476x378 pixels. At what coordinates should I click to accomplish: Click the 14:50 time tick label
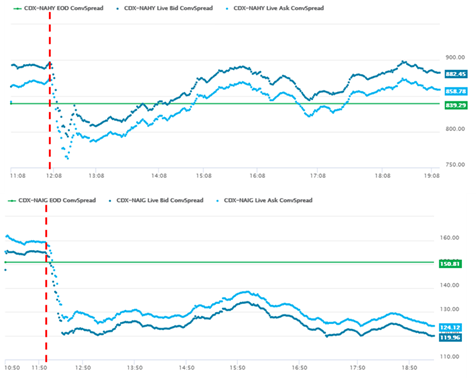point(187,368)
